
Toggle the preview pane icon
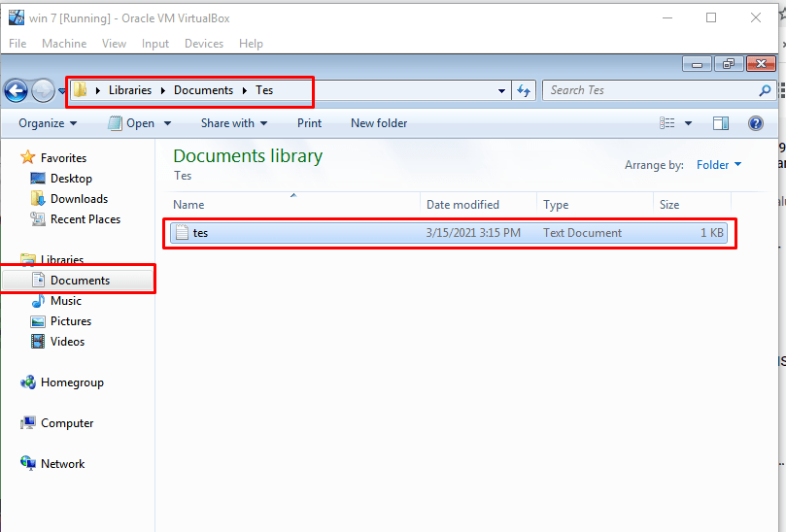coord(721,123)
